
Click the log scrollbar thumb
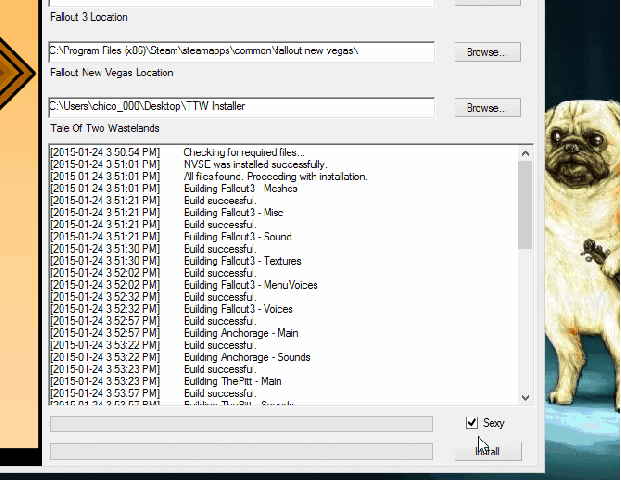(x=524, y=205)
